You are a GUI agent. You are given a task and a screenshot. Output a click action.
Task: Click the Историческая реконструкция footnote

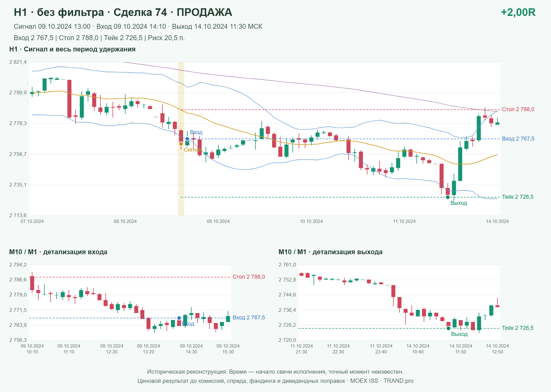click(275, 372)
